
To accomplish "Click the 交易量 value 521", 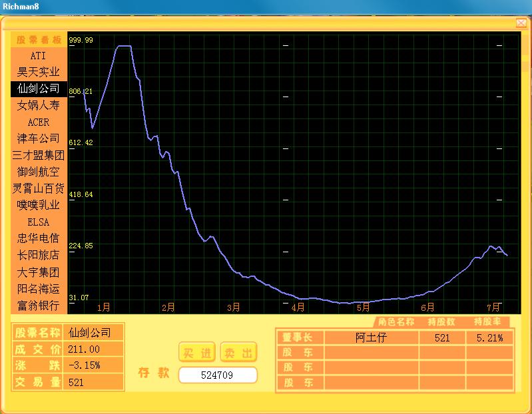I will [76, 383].
